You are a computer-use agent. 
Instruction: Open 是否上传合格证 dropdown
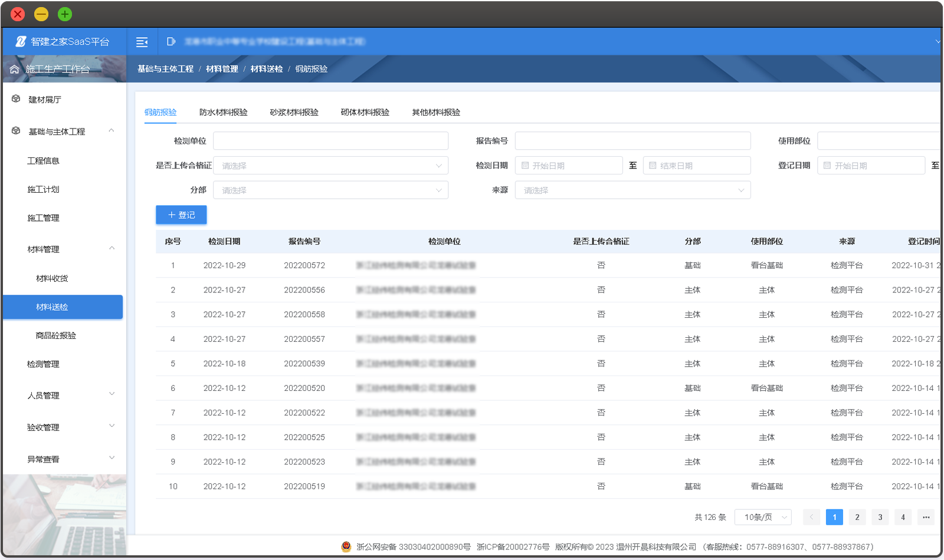coord(330,166)
